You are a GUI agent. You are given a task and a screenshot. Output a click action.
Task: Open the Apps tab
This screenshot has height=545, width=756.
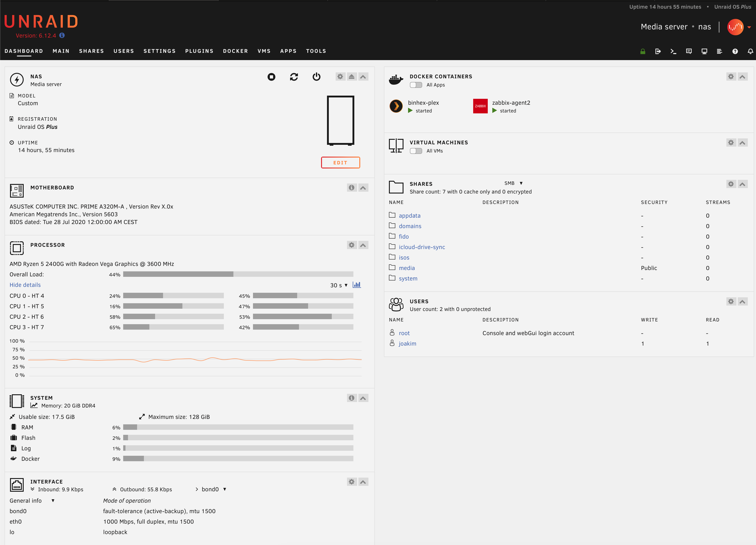click(x=288, y=51)
